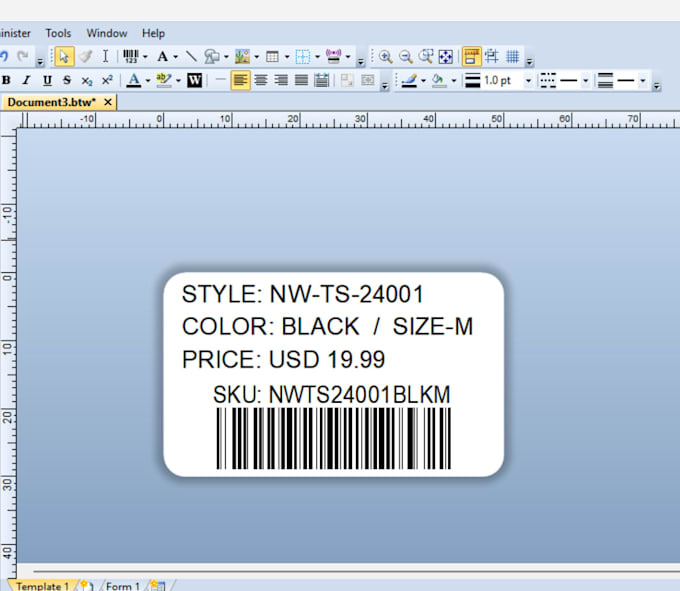680x591 pixels.
Task: Select the barcode object on label
Action: 333,438
